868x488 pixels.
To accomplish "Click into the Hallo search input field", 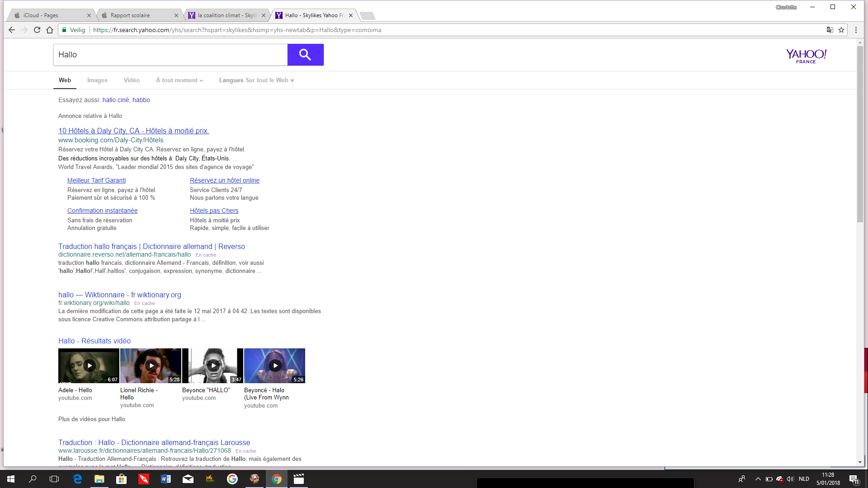I will tap(170, 55).
